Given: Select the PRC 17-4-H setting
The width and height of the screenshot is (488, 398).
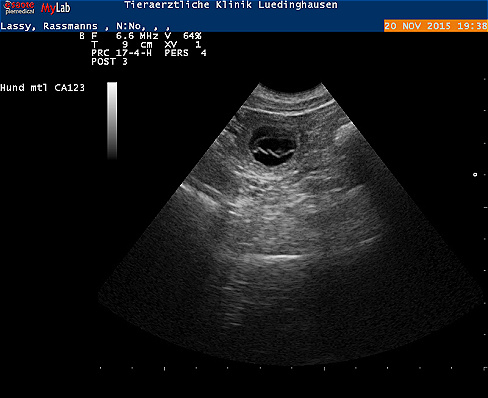Looking at the screenshot, I should coord(121,53).
